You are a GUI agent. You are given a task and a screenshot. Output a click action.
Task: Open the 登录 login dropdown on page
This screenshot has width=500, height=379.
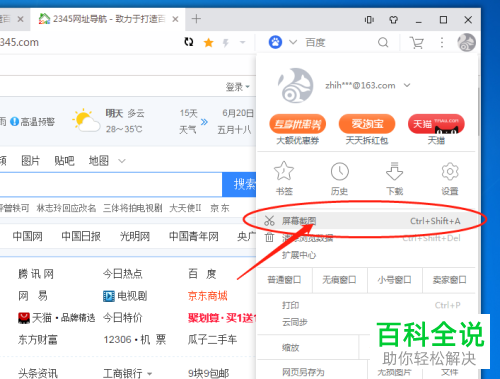(238, 87)
